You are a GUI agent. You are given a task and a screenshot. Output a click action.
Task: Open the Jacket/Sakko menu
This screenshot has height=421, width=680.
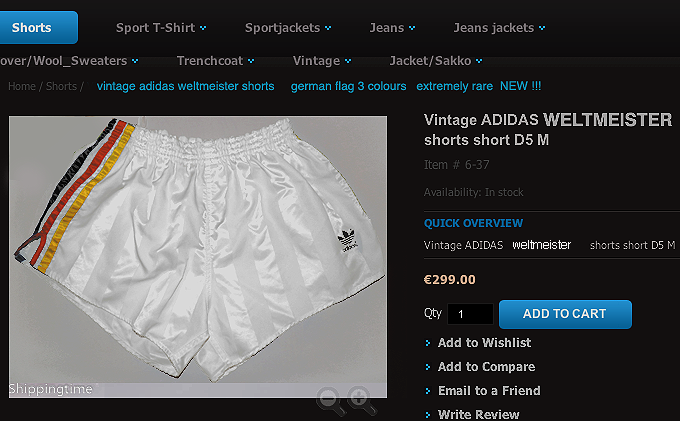click(436, 61)
